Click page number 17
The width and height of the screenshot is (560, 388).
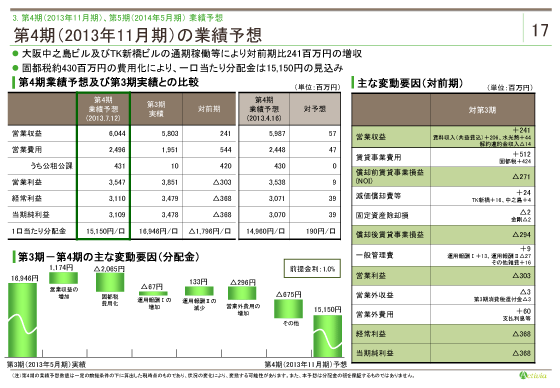(x=540, y=30)
